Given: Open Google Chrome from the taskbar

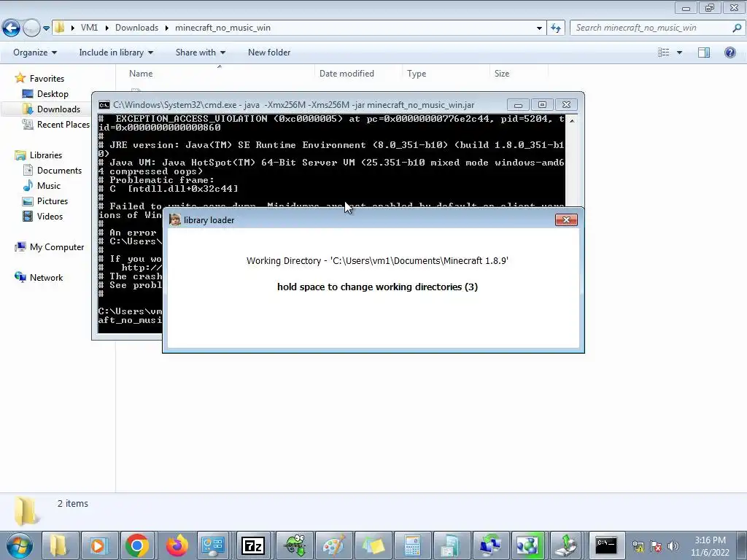Looking at the screenshot, I should (137, 545).
